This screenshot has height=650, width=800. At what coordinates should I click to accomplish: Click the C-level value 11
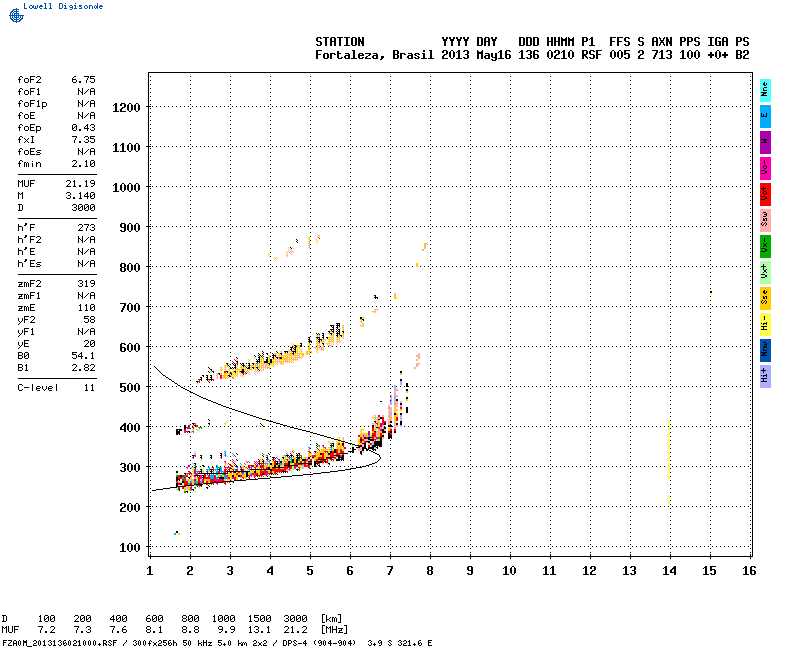(89, 388)
